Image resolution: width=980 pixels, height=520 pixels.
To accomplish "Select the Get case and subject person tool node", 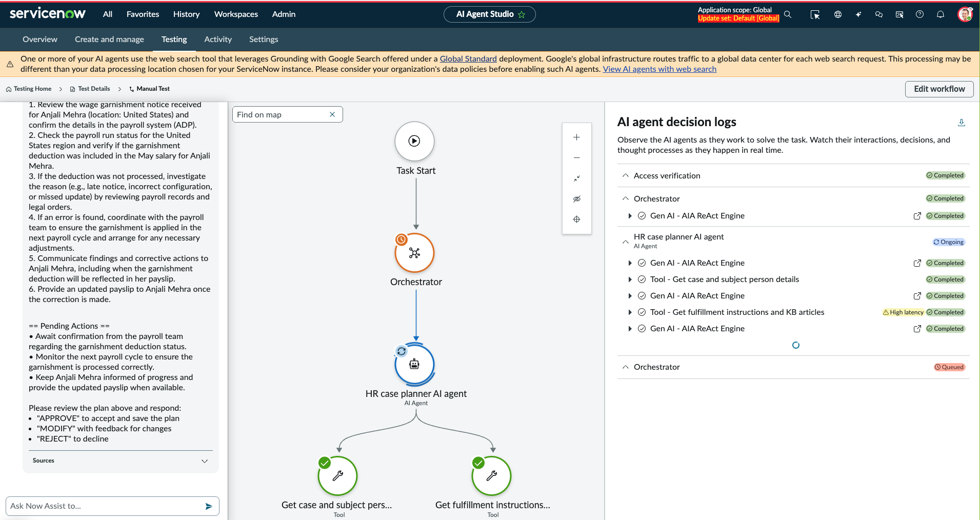I will click(337, 476).
